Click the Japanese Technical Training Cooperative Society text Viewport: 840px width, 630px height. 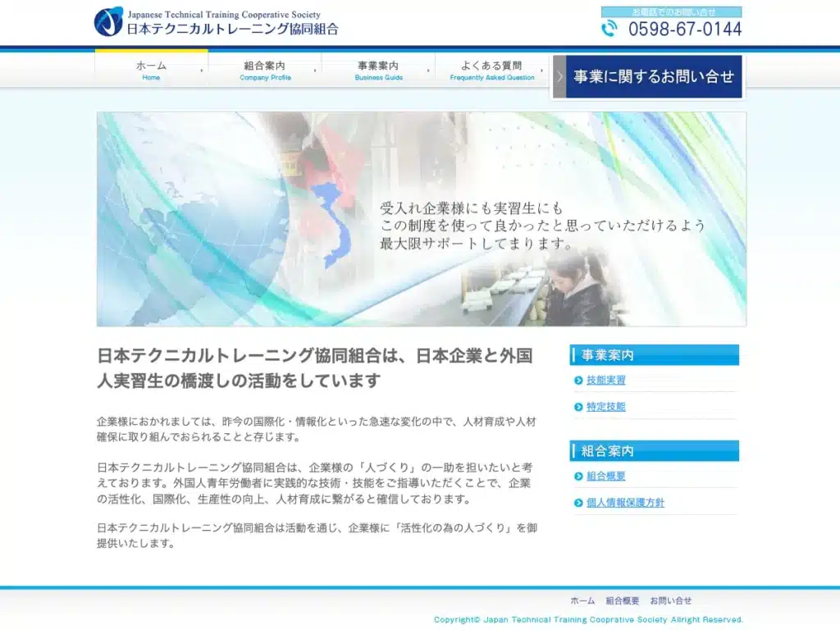pos(224,15)
